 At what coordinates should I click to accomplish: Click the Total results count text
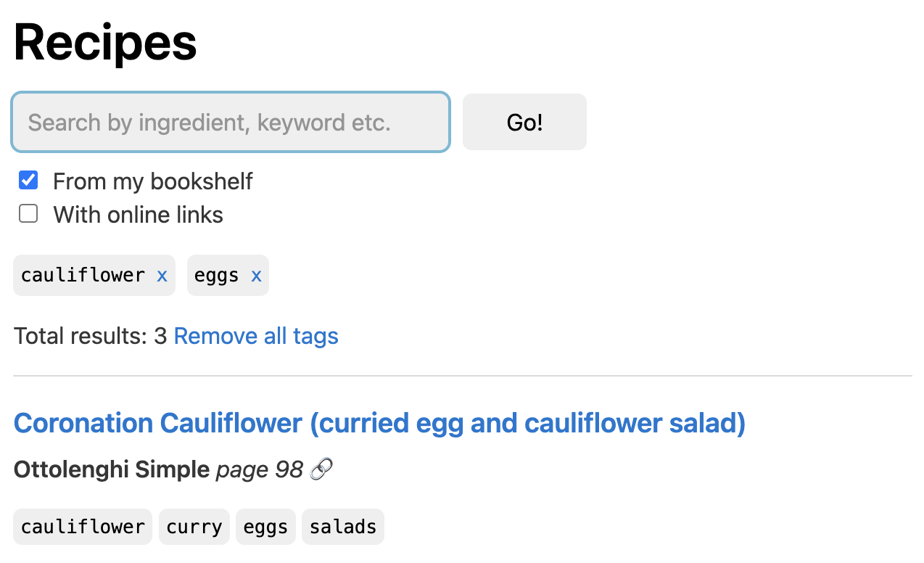click(87, 335)
